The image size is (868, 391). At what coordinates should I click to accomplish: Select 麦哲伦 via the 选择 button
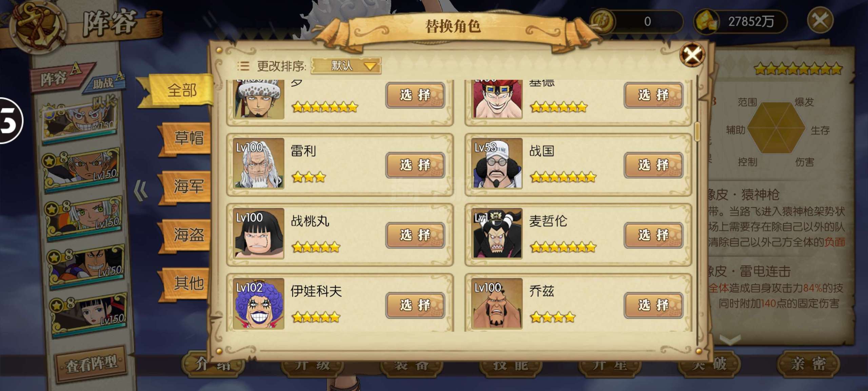(653, 235)
